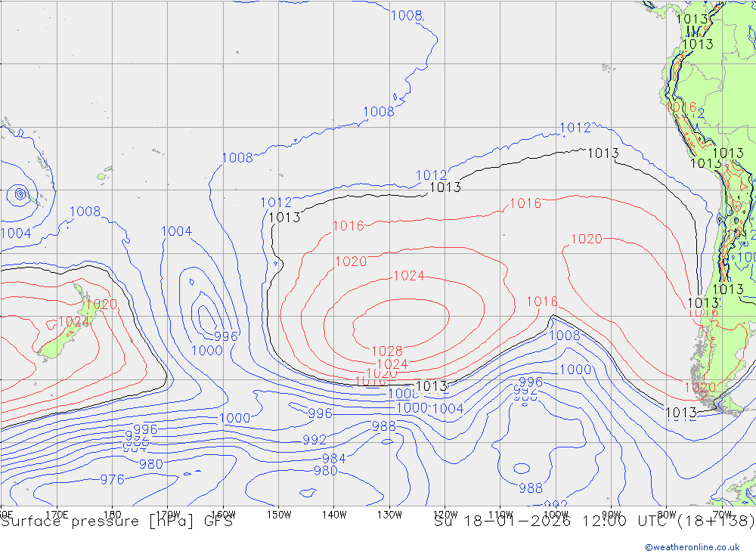Click the 180 longitude label
The height and width of the screenshot is (554, 756).
(x=113, y=515)
